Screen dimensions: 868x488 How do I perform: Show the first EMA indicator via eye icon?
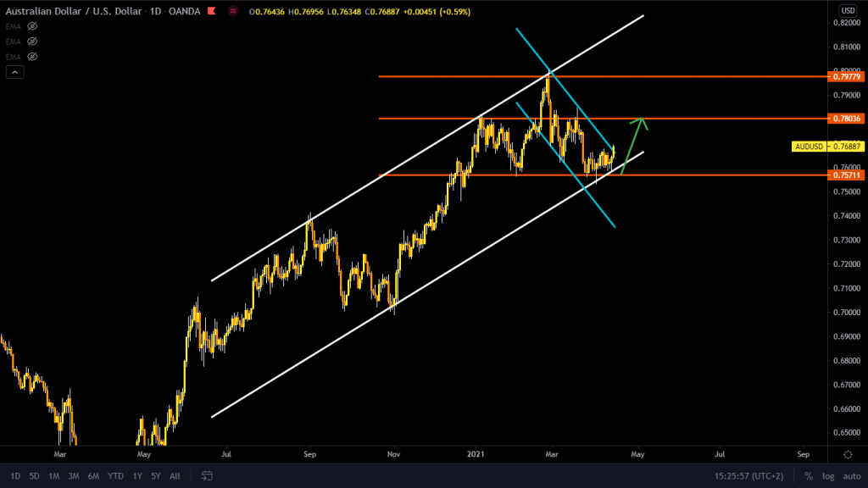coord(33,26)
